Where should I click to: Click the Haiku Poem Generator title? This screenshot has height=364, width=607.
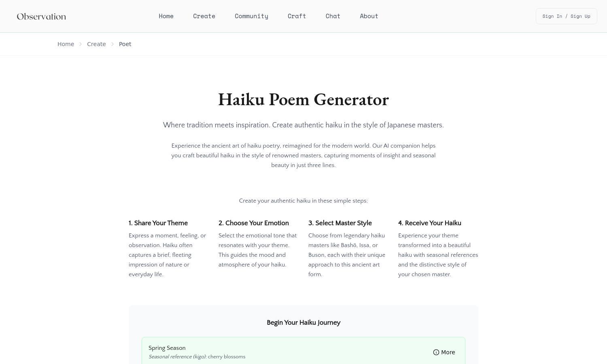tap(303, 99)
